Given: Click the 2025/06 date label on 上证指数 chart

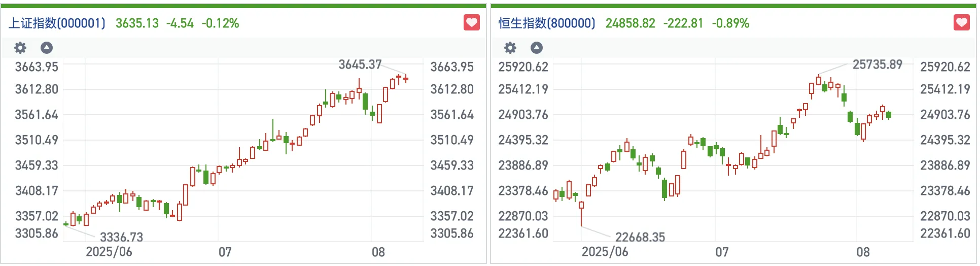Looking at the screenshot, I should 109,252.
